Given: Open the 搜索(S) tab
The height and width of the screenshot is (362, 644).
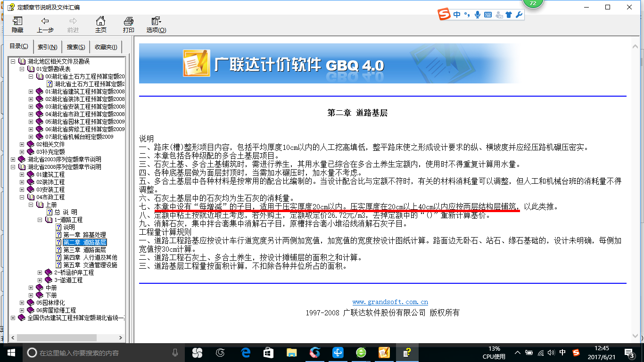Looking at the screenshot, I should [75, 47].
